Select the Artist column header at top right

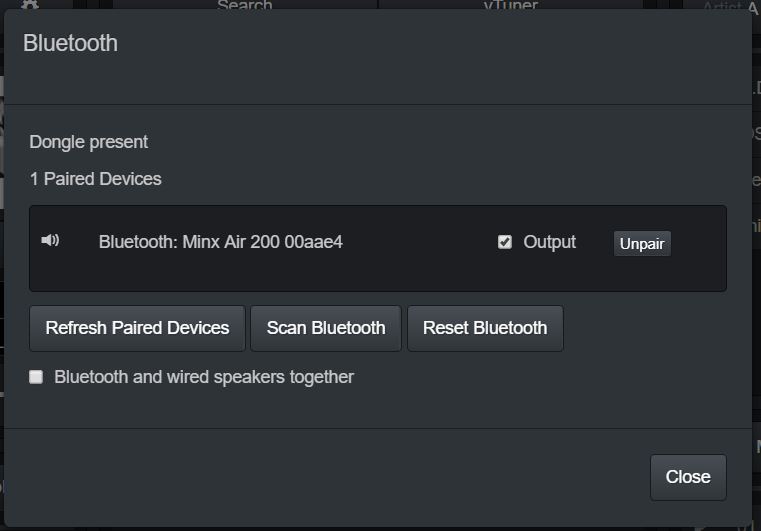point(723,6)
